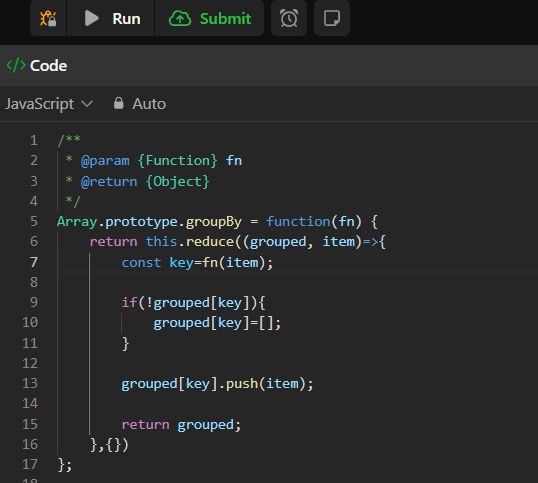Click the lock icon beside Auto

click(x=118, y=103)
